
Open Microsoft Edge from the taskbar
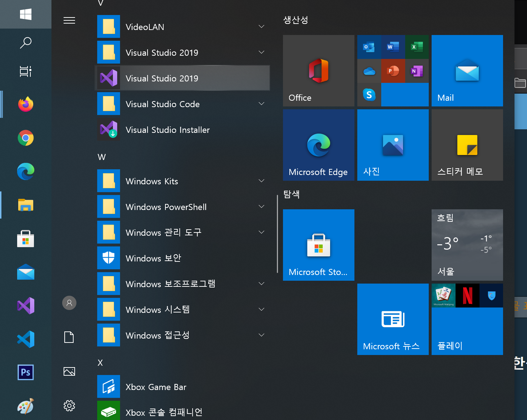26,171
